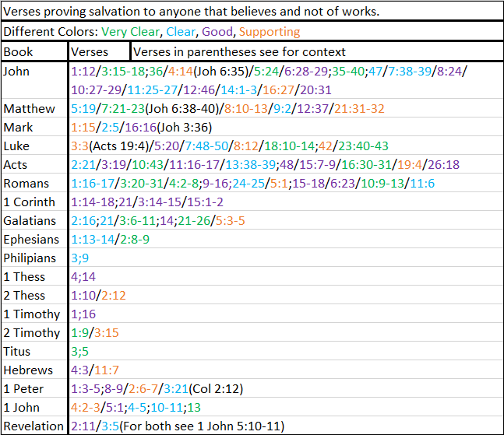Click 1 Corinth verse '15:1-2'
Screen dimensions: 504x435
click(x=205, y=202)
